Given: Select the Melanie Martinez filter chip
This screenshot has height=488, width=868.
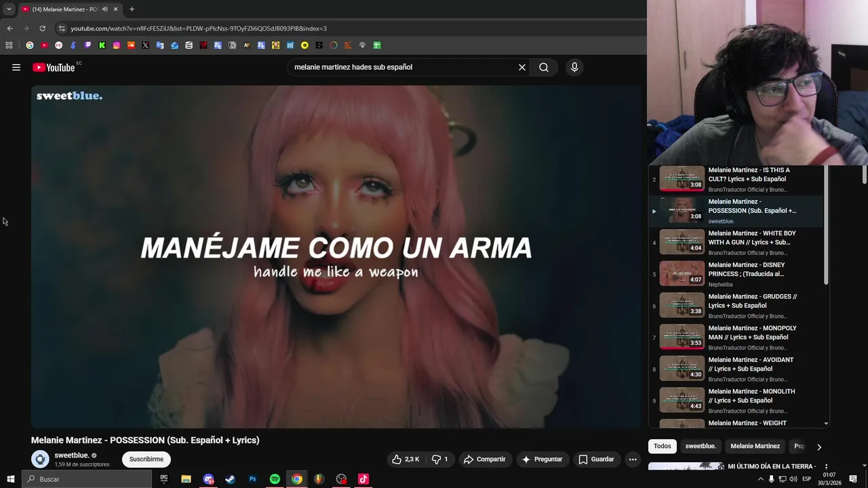Looking at the screenshot, I should [x=755, y=446].
